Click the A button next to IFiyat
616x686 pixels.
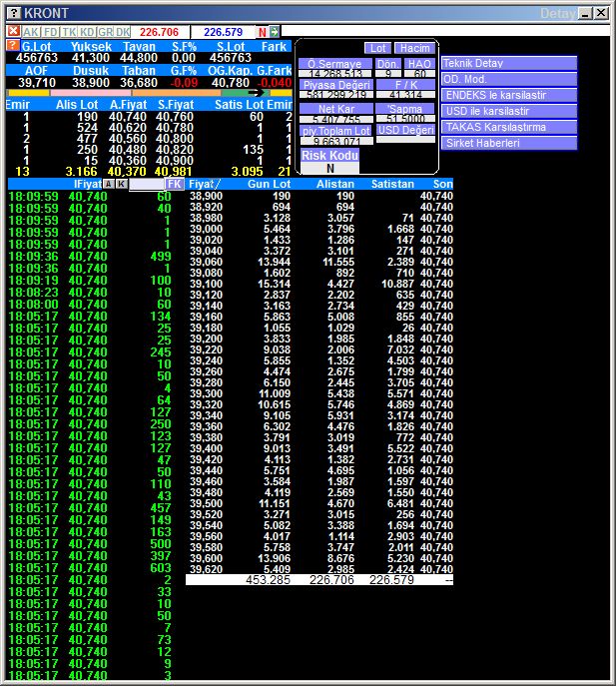108,185
